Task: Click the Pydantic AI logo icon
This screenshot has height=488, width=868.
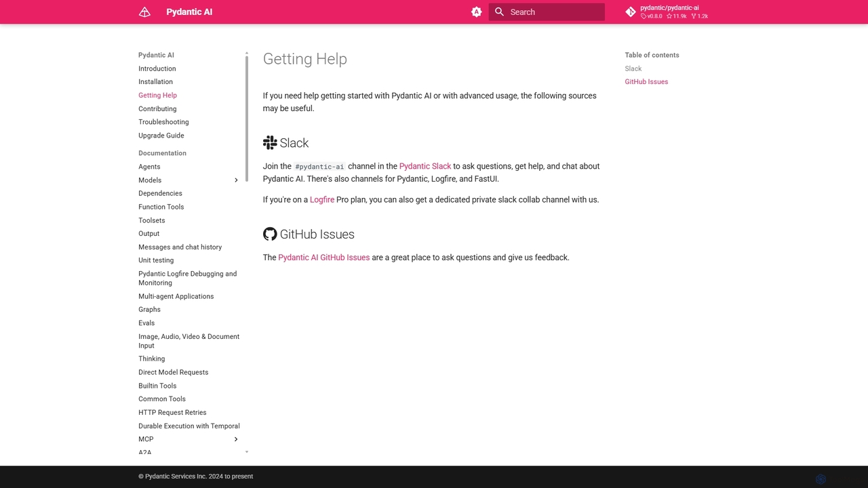Action: [144, 12]
